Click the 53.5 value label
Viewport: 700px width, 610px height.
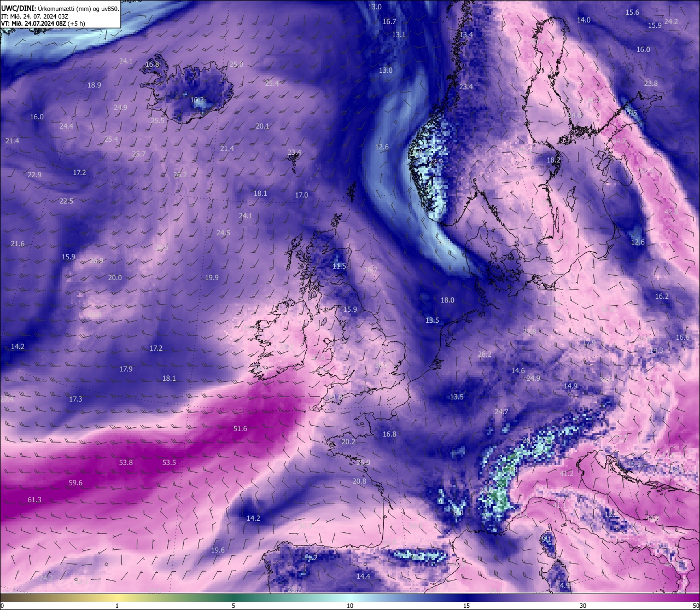coord(169,462)
